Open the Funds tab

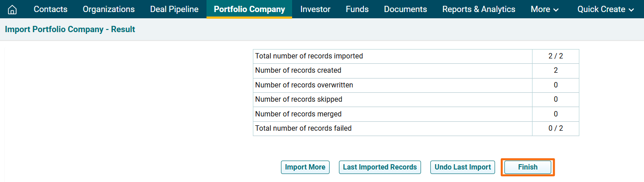point(357,9)
